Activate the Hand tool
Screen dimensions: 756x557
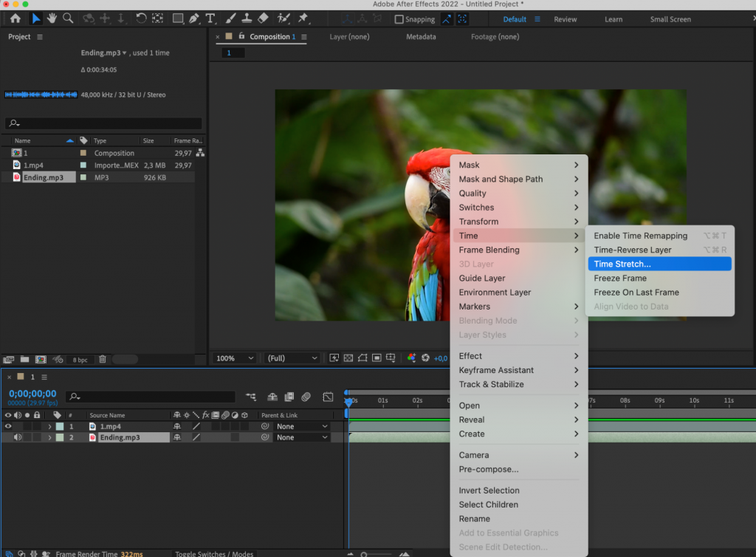coord(51,18)
